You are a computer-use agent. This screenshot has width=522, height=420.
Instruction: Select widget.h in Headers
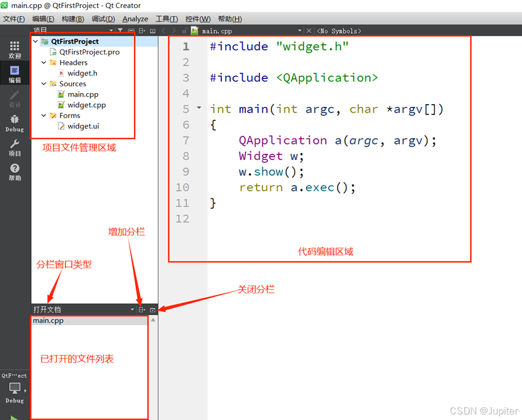(x=82, y=73)
